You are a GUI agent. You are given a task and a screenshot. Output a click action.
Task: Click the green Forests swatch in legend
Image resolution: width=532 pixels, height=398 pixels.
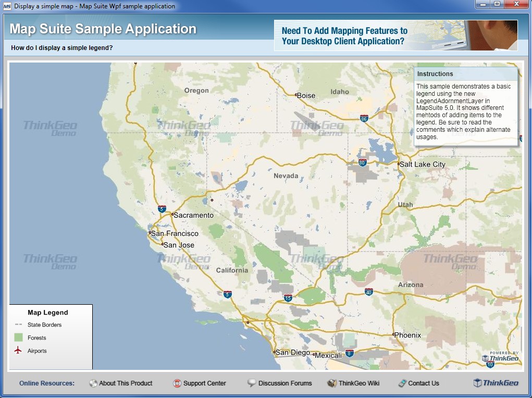tap(19, 338)
